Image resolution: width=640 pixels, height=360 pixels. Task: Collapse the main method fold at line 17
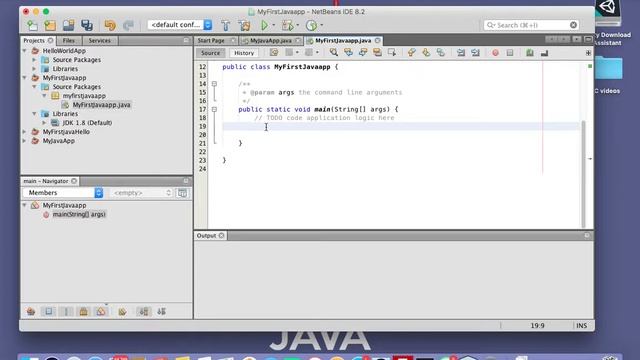pyautogui.click(x=214, y=109)
